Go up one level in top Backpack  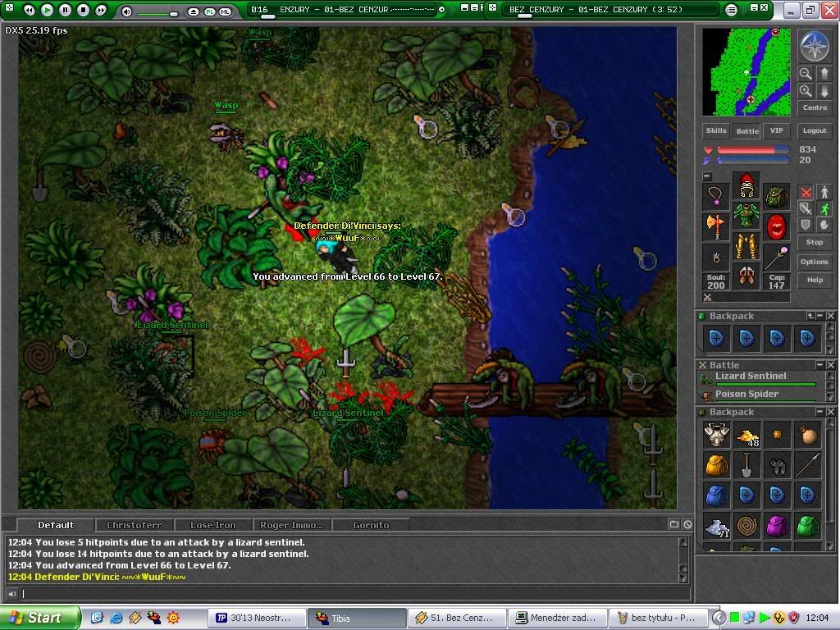pos(810,316)
